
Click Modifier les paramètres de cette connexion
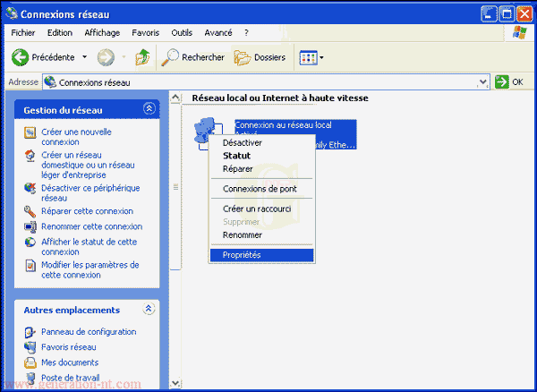click(x=89, y=270)
